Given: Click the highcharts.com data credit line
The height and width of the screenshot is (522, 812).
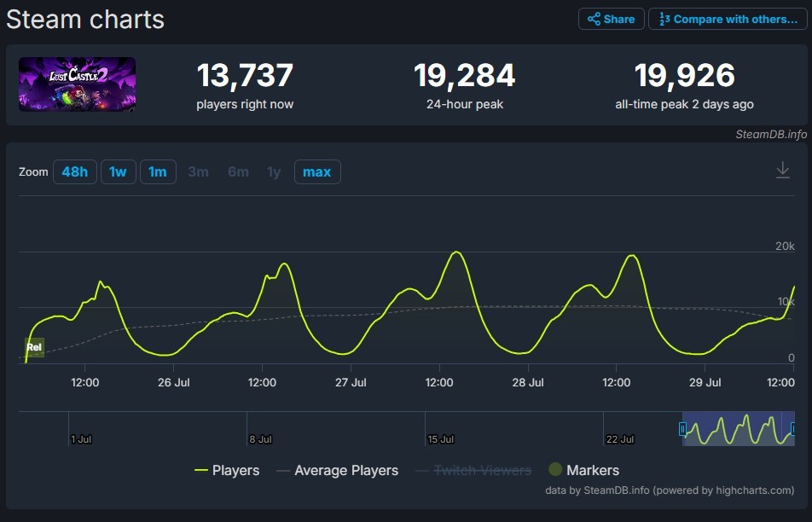Looking at the screenshot, I should click(x=670, y=490).
